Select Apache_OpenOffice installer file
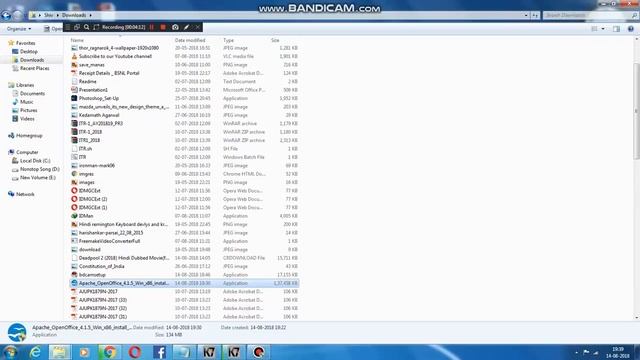Screen dimensions: 640x360 184,283
